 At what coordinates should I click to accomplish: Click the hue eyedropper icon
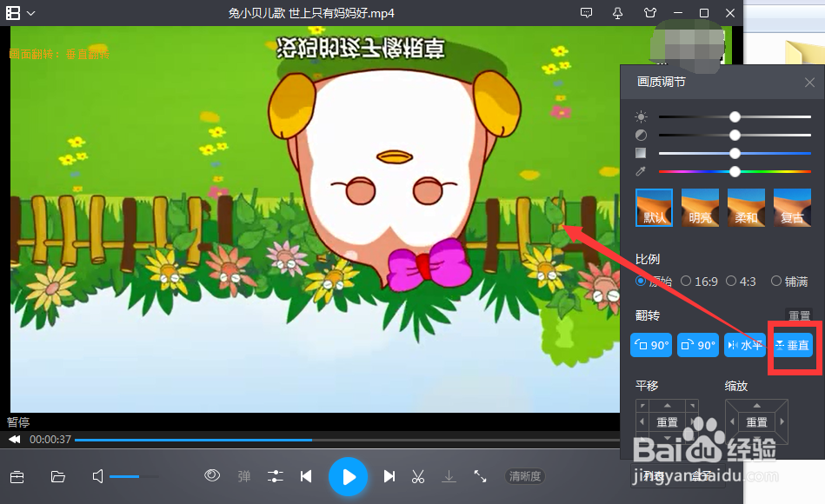(x=641, y=171)
